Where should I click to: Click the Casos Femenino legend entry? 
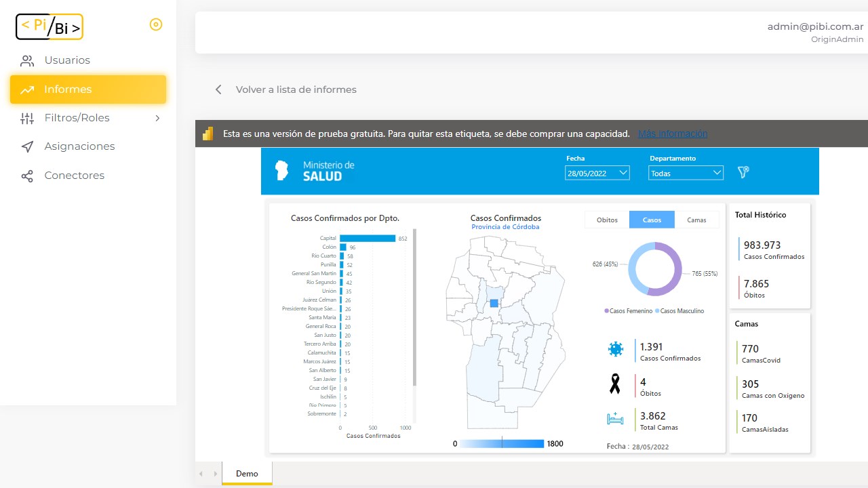(629, 311)
